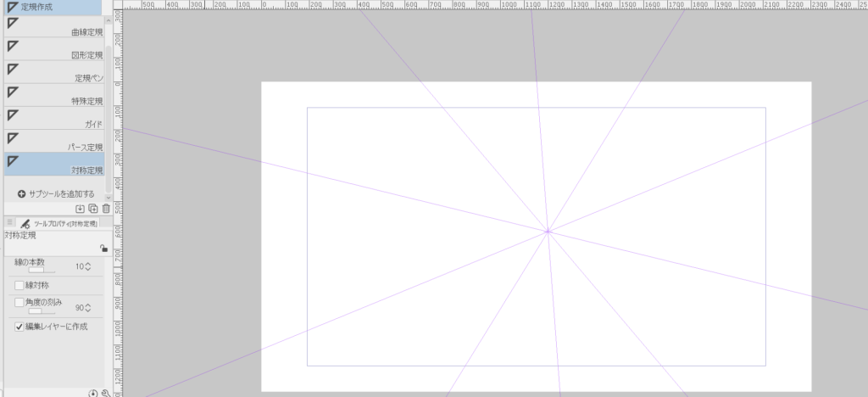Enable the 角度の刻み angle step checkbox
This screenshot has width=868, height=397.
point(19,302)
